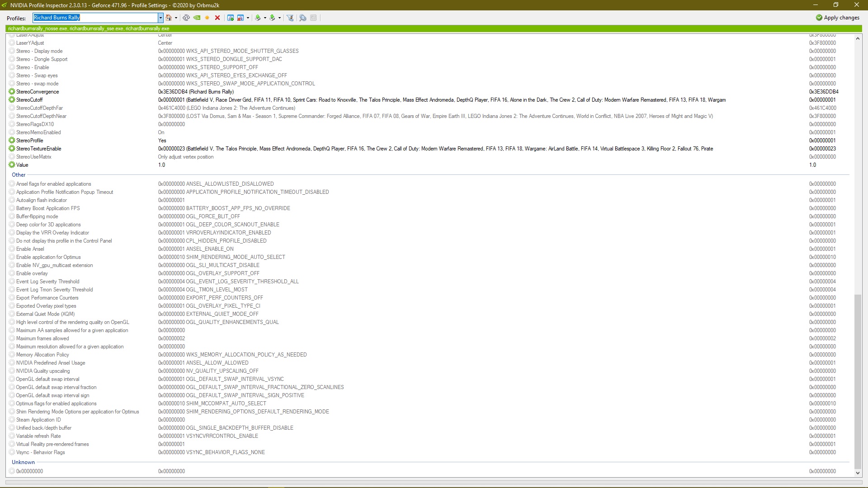Click the gray gear icon beside Variable refresh Rate
The height and width of the screenshot is (488, 868).
[x=12, y=436]
